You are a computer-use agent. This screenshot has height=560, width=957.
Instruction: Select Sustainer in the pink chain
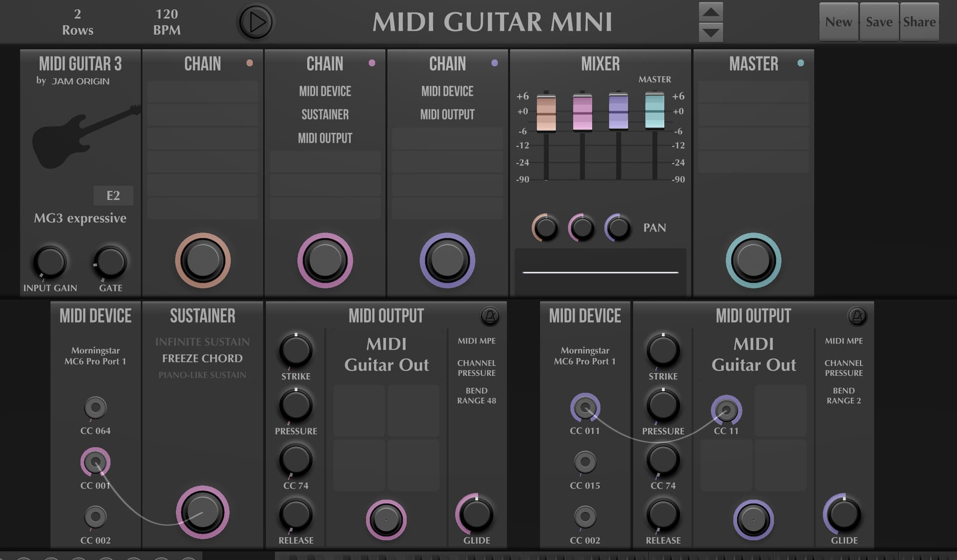[325, 115]
